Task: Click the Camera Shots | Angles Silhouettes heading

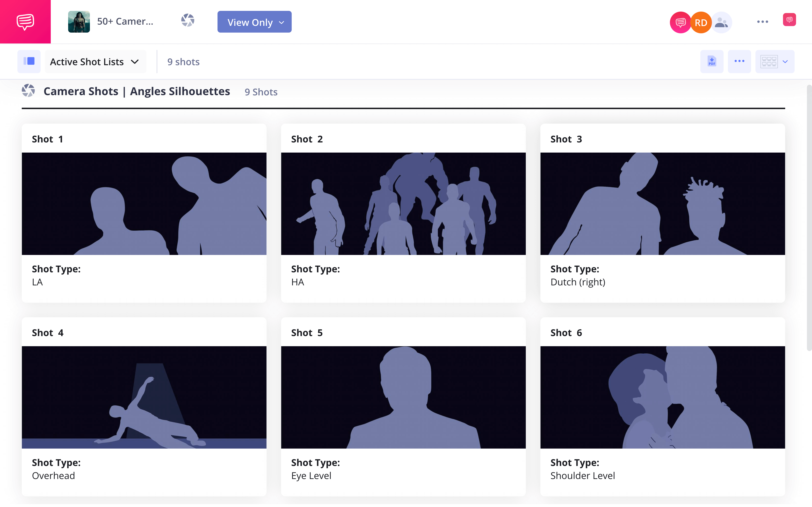Action: (x=137, y=91)
